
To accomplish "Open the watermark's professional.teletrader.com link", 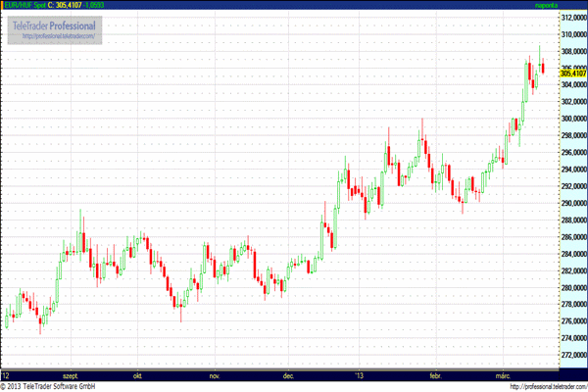I will [x=58, y=36].
